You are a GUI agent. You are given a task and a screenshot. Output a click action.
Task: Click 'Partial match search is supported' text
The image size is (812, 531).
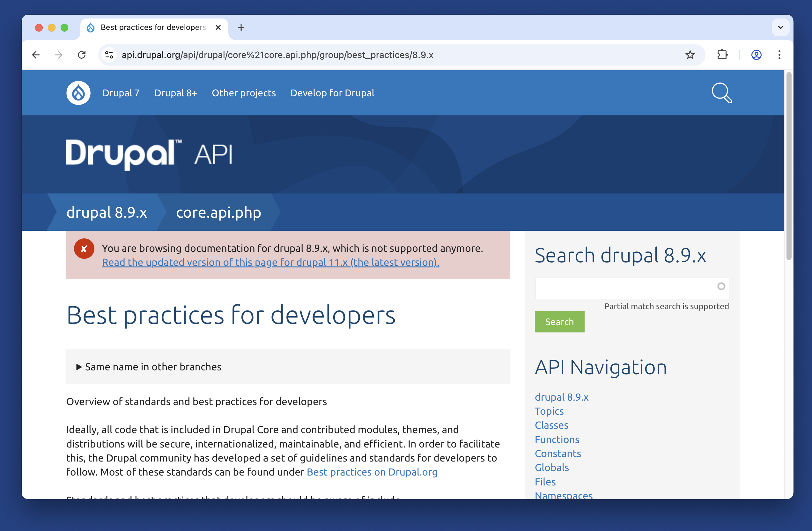pos(666,306)
